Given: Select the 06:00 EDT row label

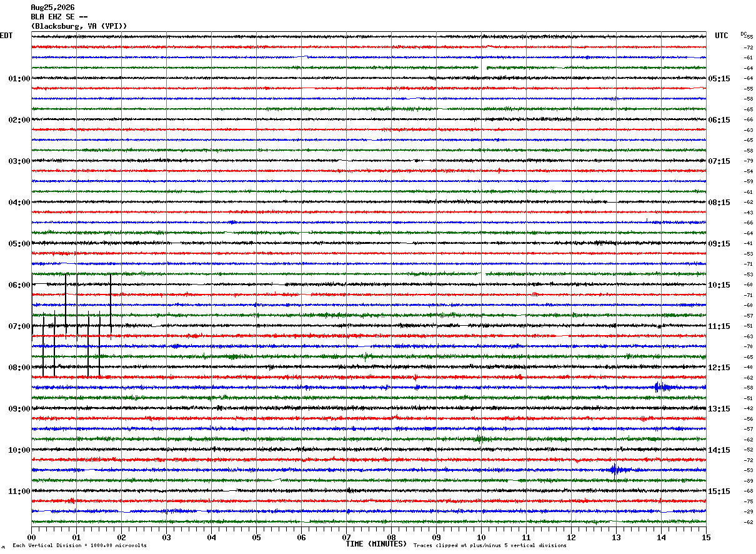Looking at the screenshot, I should point(19,285).
